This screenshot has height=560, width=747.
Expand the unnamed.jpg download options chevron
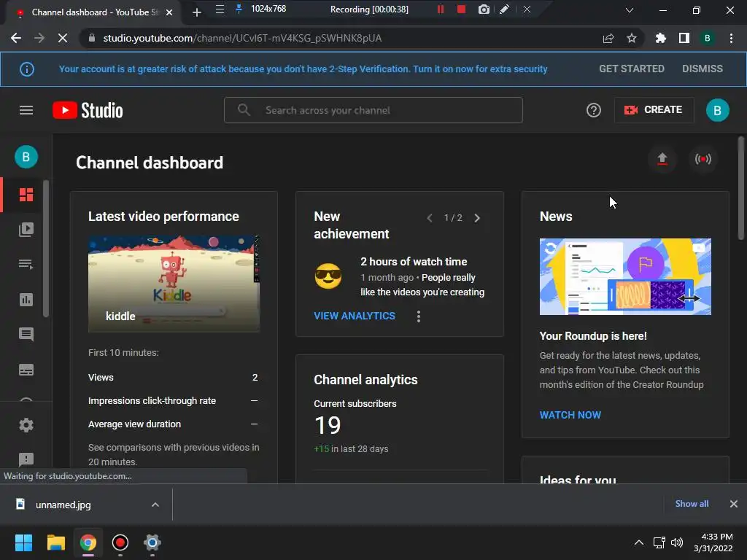click(x=155, y=505)
